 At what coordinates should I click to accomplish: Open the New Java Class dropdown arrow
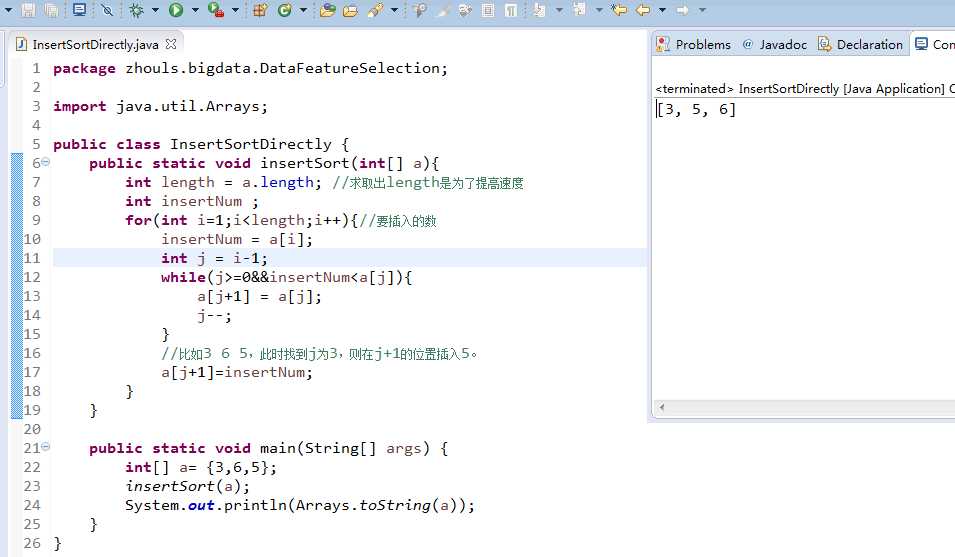[x=303, y=10]
